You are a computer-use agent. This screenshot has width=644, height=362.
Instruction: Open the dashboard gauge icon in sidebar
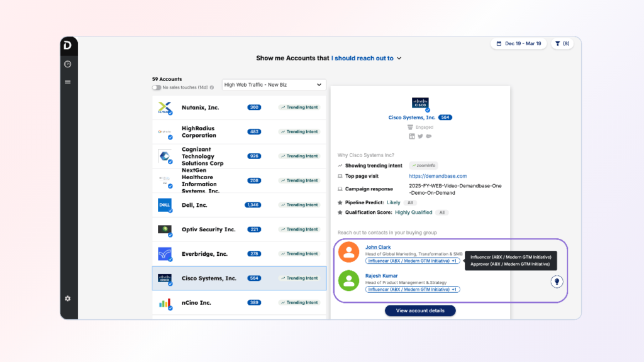(x=68, y=64)
